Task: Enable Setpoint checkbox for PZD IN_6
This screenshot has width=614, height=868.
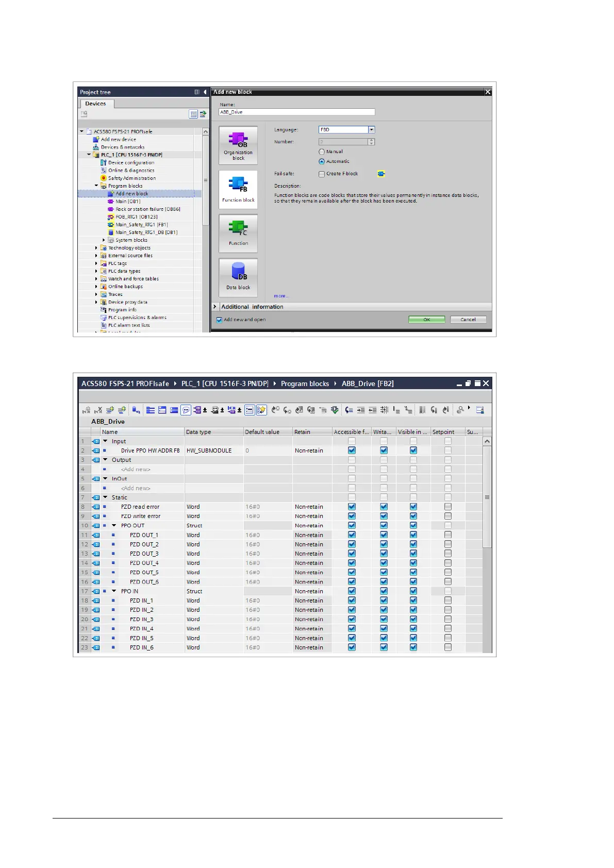Action: [x=448, y=647]
